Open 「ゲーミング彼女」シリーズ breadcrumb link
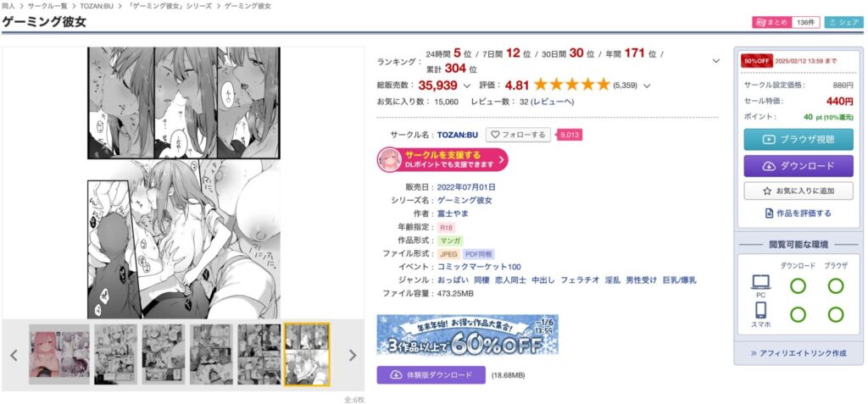This screenshot has width=868, height=404. click(x=176, y=6)
